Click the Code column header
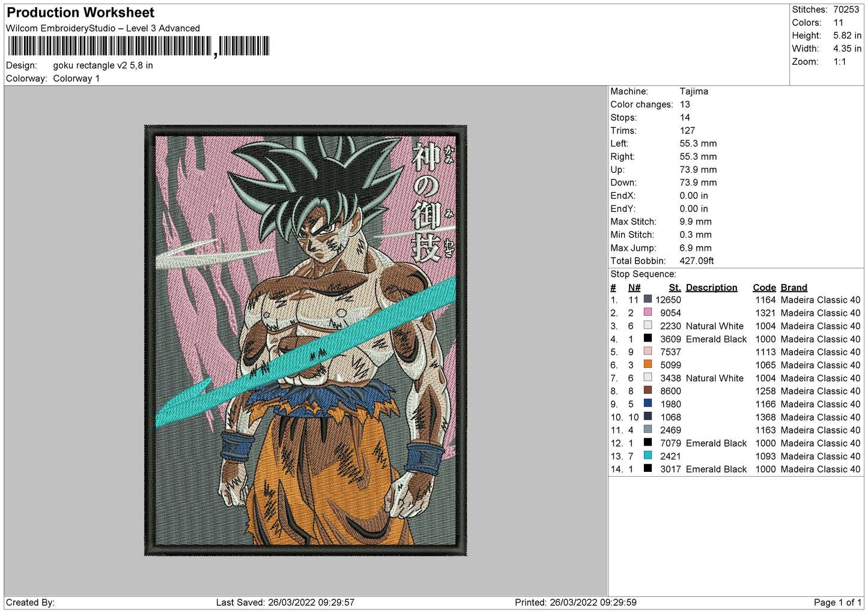This screenshot has height=613, width=868. coord(764,288)
